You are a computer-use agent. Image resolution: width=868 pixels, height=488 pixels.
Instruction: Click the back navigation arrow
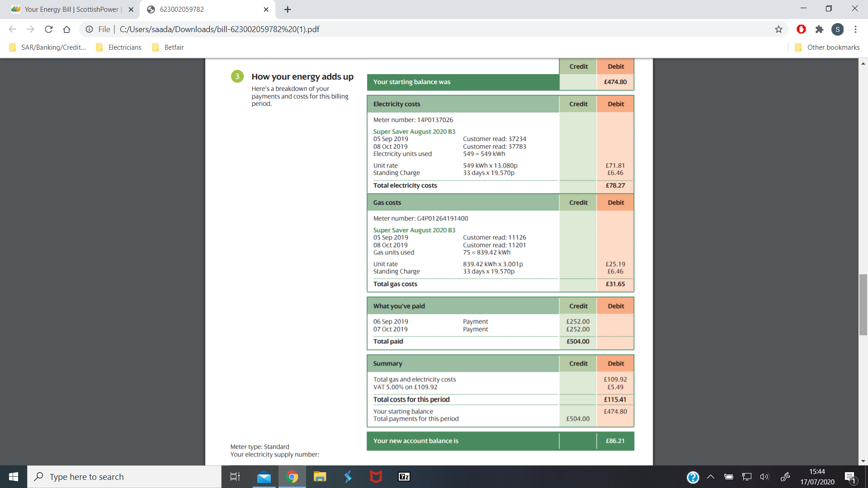[12, 29]
